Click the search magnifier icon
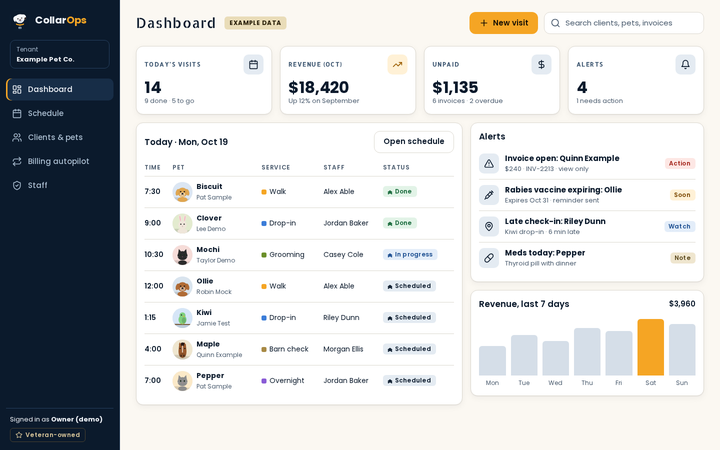720x450 pixels. 555,23
